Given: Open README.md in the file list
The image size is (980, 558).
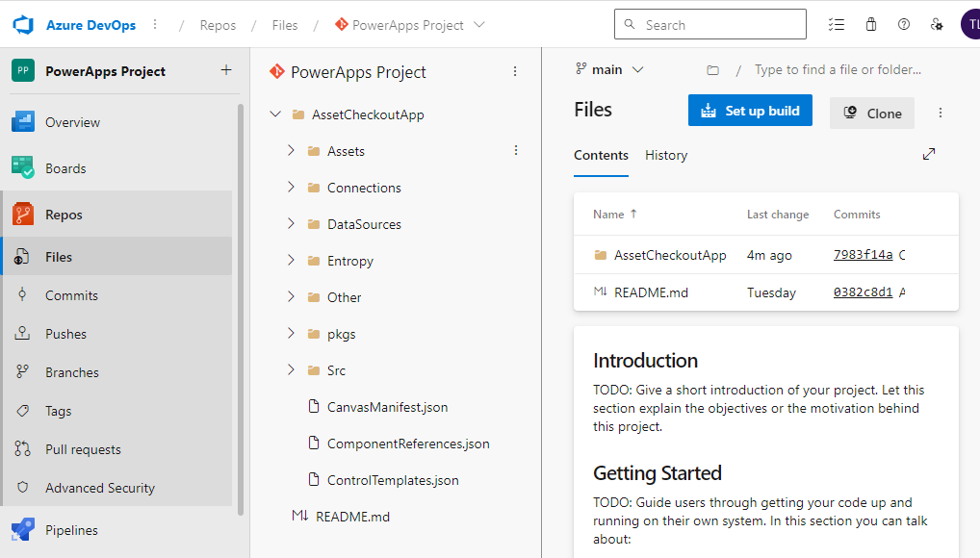Looking at the screenshot, I should [x=652, y=292].
